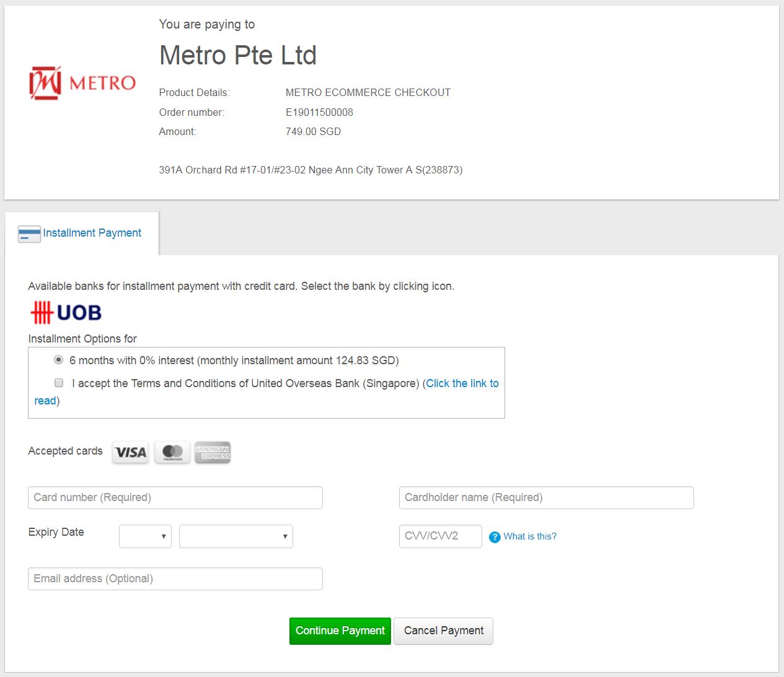The width and height of the screenshot is (784, 677).
Task: Click the American Express card icon
Action: pyautogui.click(x=213, y=452)
